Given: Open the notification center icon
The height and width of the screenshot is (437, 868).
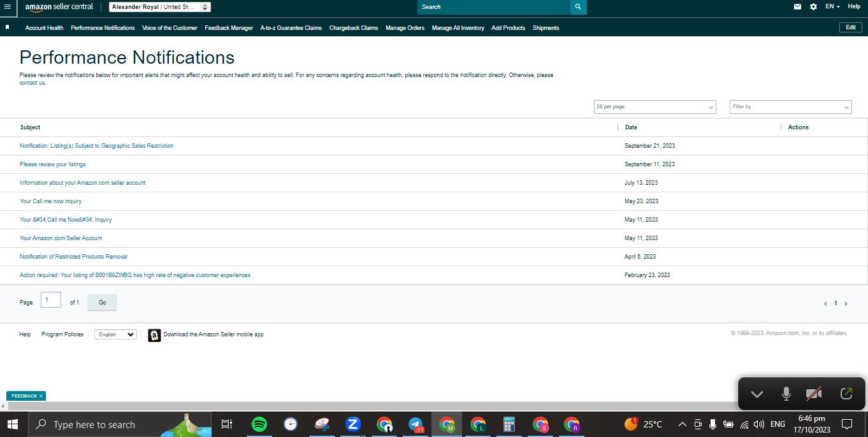Looking at the screenshot, I should tap(847, 424).
